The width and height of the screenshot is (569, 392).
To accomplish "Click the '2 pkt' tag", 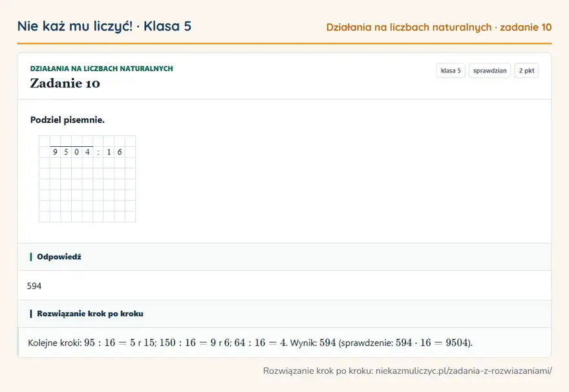I will coord(526,71).
